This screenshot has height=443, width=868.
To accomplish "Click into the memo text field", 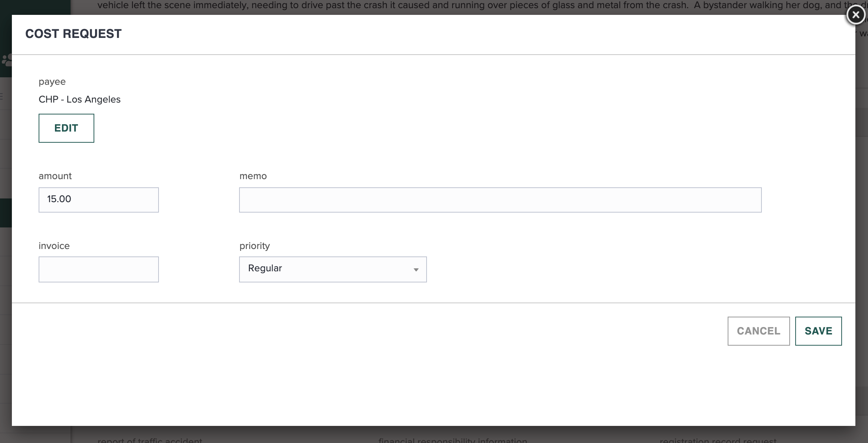I will tap(500, 200).
